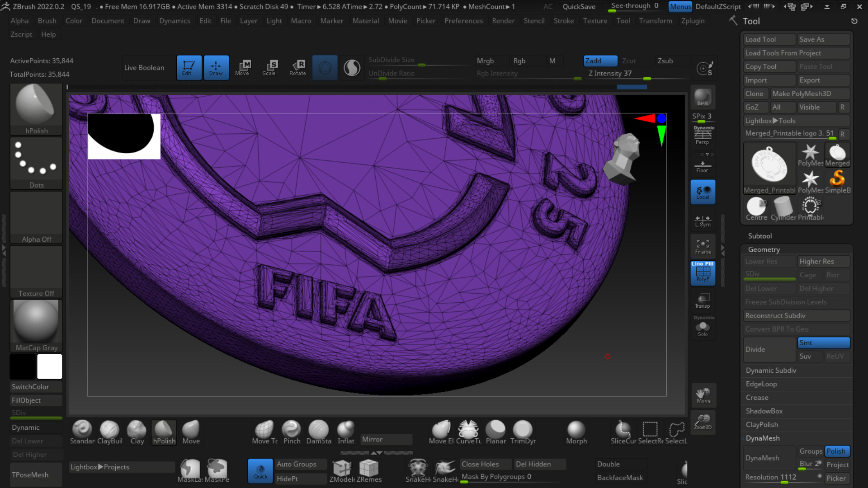Select the ZModeler brush
Screen dimensions: 868x488
(x=342, y=471)
